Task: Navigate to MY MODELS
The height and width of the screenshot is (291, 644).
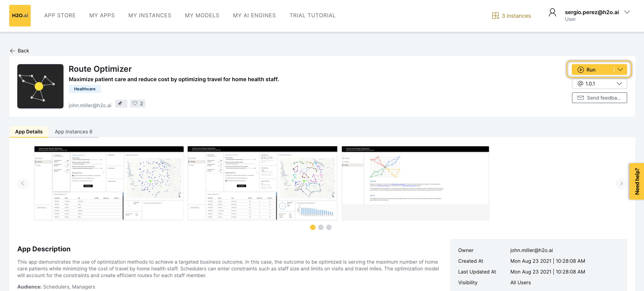Action: tap(202, 15)
